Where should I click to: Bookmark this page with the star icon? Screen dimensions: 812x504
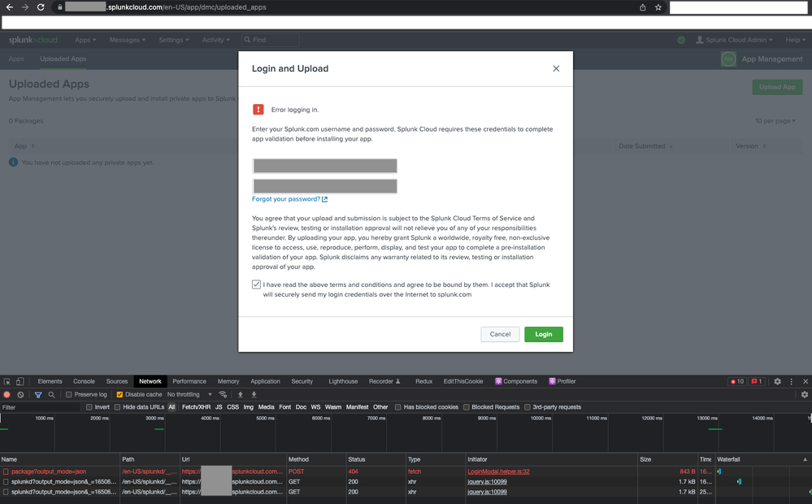658,7
